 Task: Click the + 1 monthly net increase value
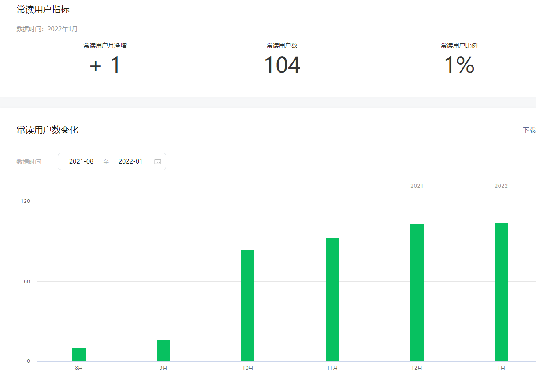point(105,65)
